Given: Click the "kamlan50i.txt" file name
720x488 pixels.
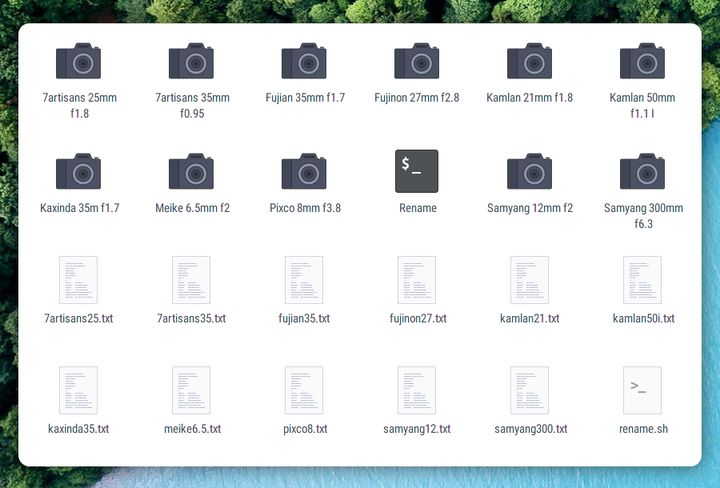Looking at the screenshot, I should coord(643,318).
